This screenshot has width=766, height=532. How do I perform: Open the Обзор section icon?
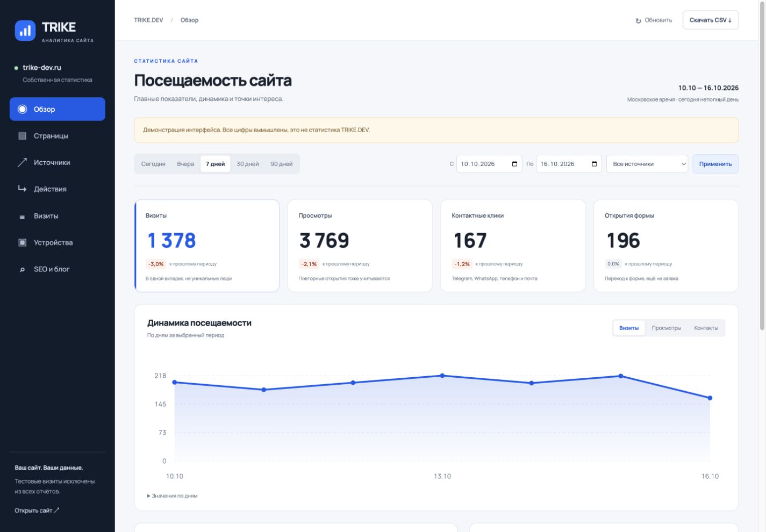pyautogui.click(x=23, y=109)
